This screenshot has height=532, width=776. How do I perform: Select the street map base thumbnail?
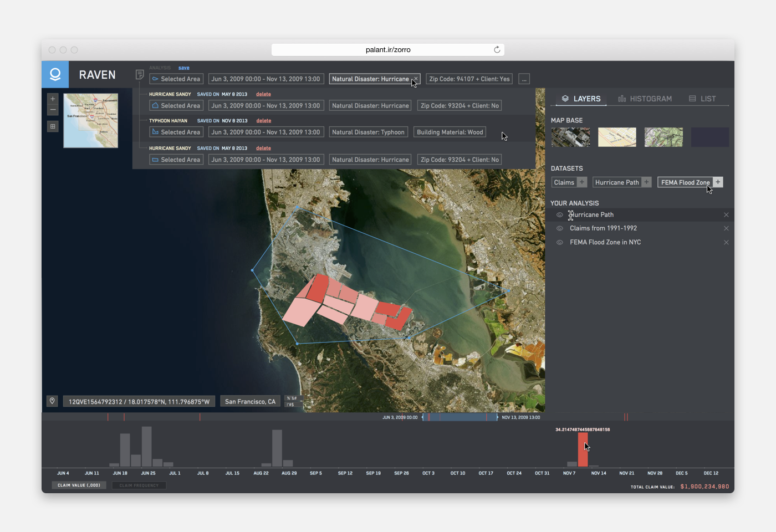pos(617,137)
